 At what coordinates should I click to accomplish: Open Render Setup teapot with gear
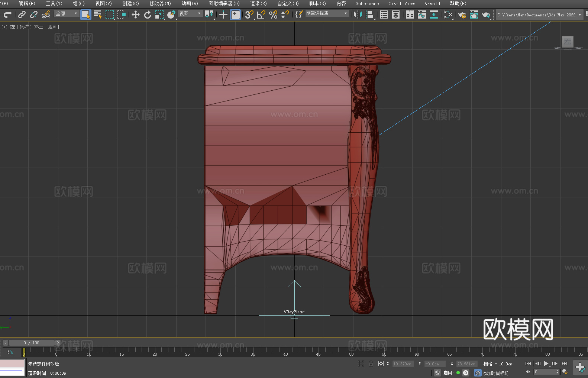[x=462, y=15]
